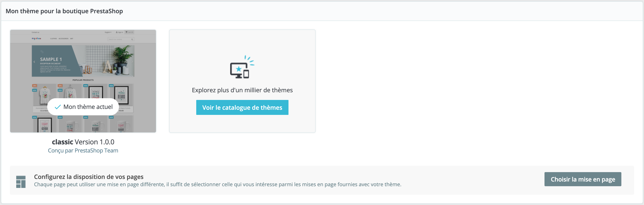This screenshot has width=644, height=205.
Task: Open the English language dropdown in preview
Action: click(108, 32)
